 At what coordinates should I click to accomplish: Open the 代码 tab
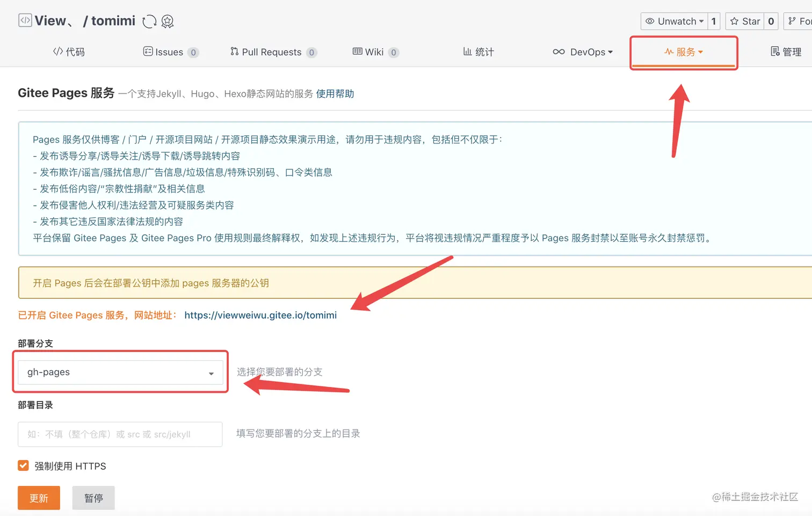click(x=69, y=52)
